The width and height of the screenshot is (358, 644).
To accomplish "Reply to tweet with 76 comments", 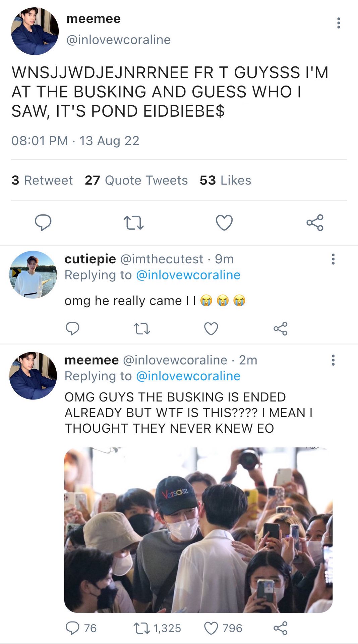I will pos(72,628).
